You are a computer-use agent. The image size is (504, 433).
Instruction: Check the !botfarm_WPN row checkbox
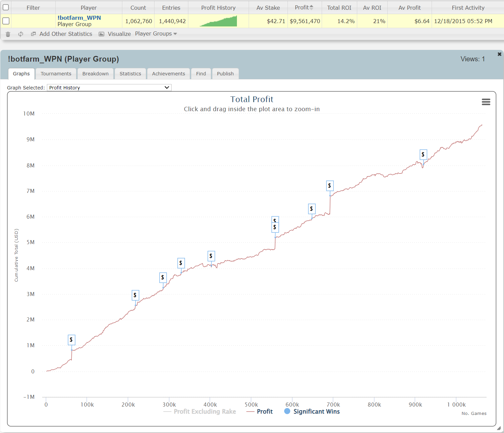pyautogui.click(x=6, y=21)
